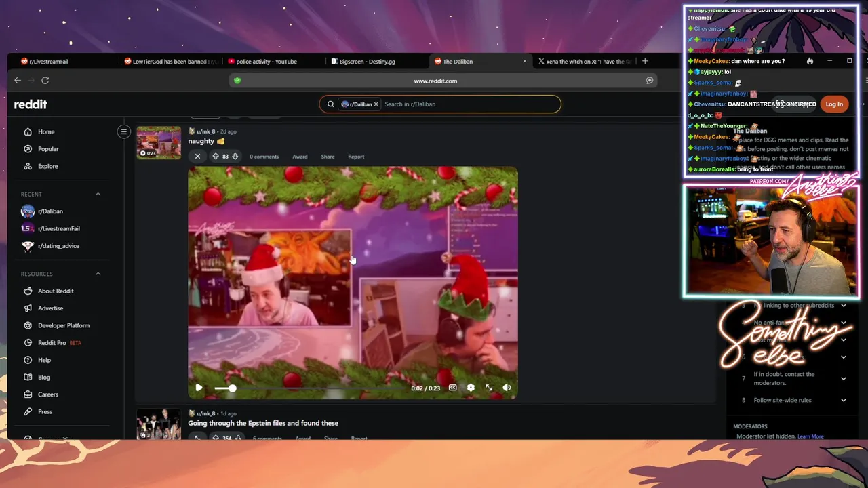Viewport: 868px width, 488px height.
Task: Play the paused video
Action: [199, 388]
